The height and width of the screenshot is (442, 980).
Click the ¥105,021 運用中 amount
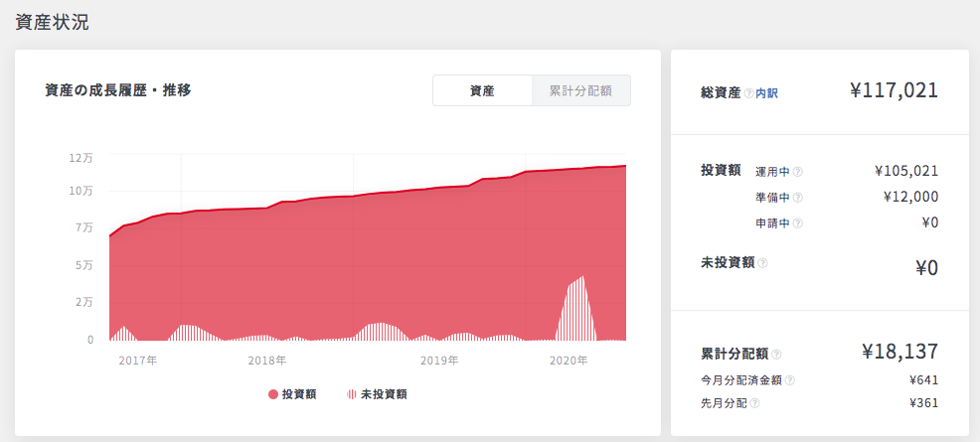[x=906, y=171]
